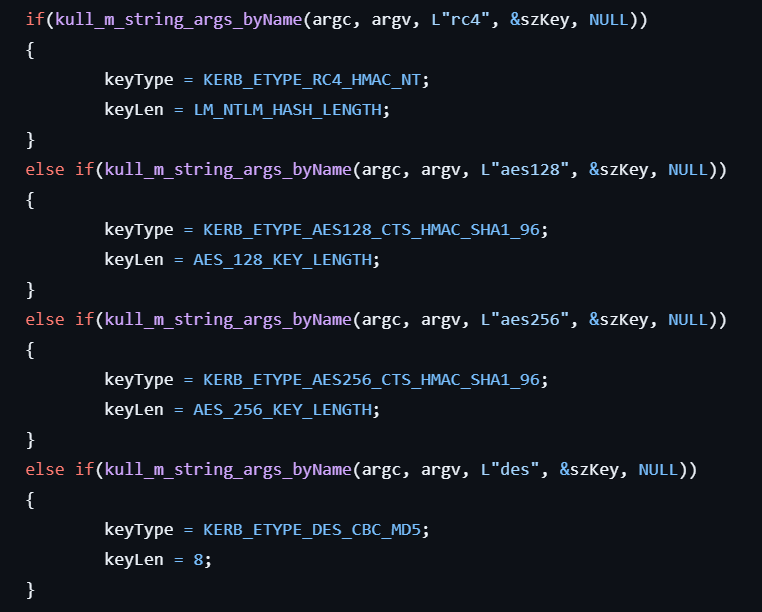Image resolution: width=762 pixels, height=612 pixels.
Task: Click argc in the des line
Action: point(381,470)
